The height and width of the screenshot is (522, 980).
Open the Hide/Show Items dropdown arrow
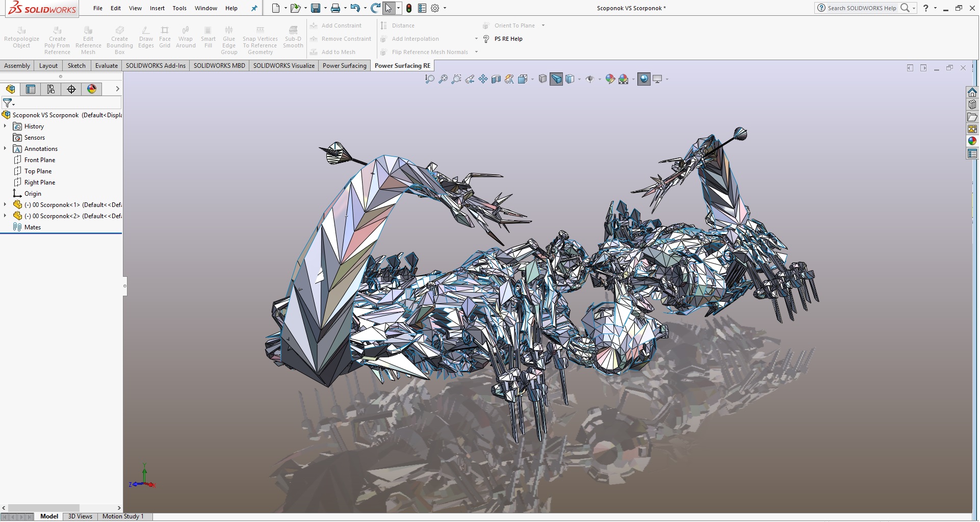(600, 80)
